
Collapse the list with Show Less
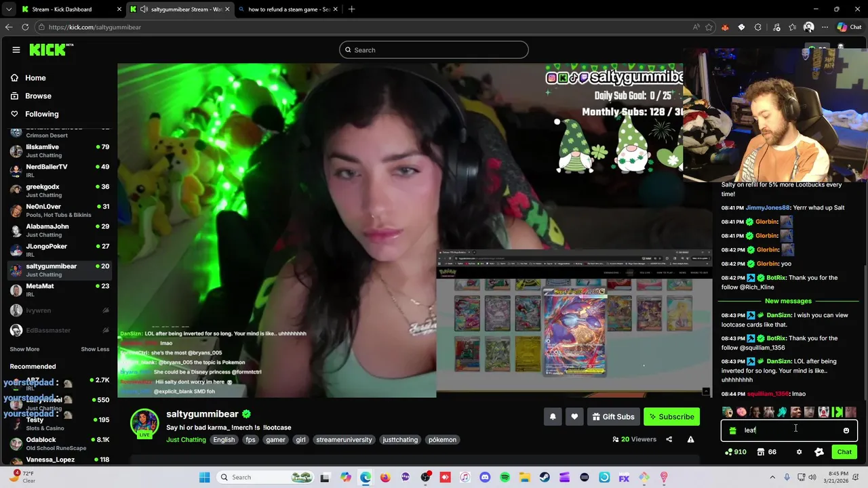pos(95,349)
